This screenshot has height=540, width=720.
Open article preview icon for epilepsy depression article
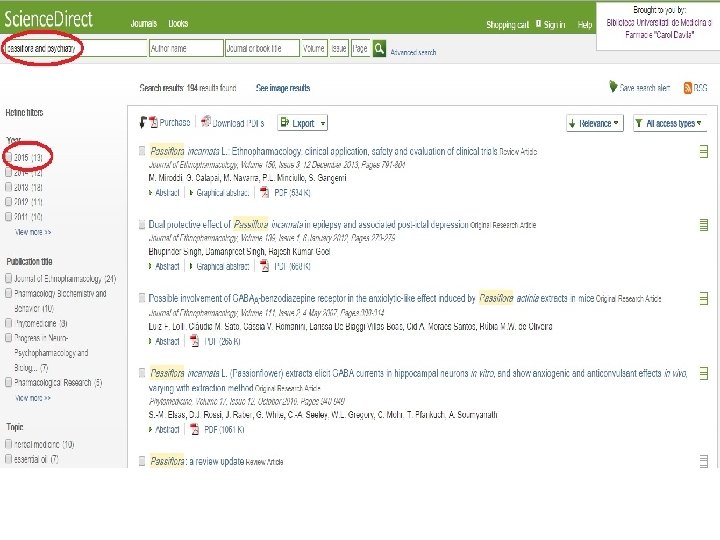[x=703, y=225]
